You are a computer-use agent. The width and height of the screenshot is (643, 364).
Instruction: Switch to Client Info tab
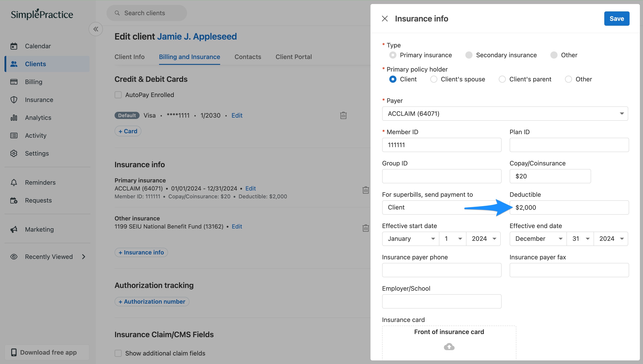click(x=130, y=57)
